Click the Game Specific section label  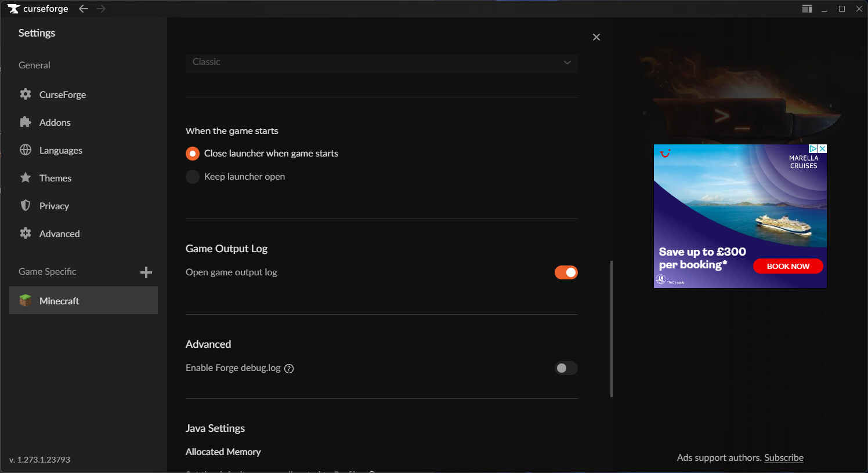pyautogui.click(x=48, y=271)
